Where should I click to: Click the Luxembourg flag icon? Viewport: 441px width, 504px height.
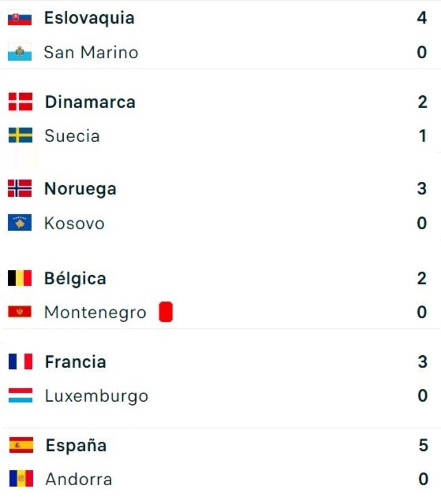20,395
